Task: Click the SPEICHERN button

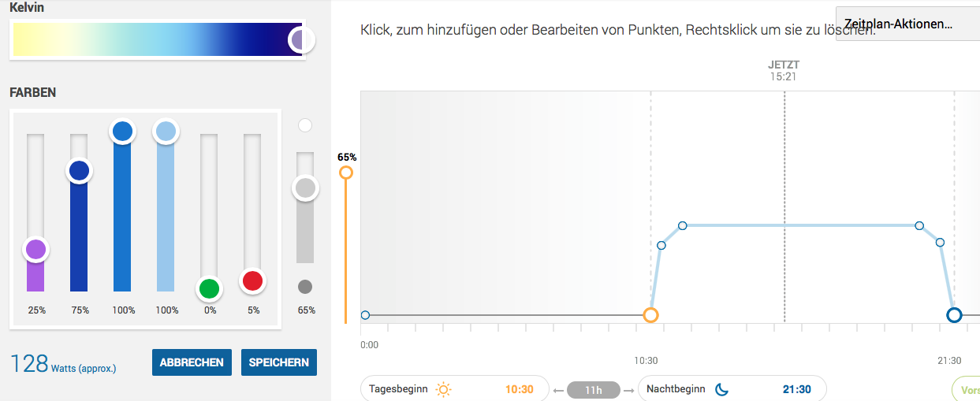Action: click(x=279, y=362)
